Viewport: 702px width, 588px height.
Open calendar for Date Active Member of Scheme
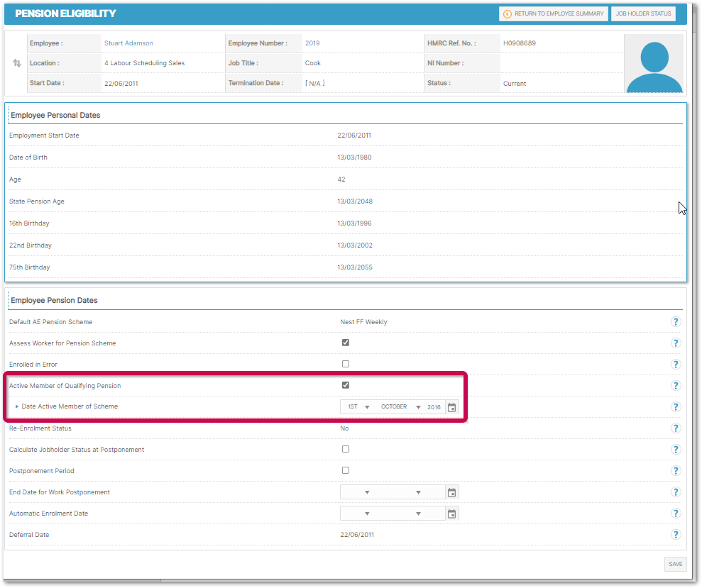pos(451,407)
